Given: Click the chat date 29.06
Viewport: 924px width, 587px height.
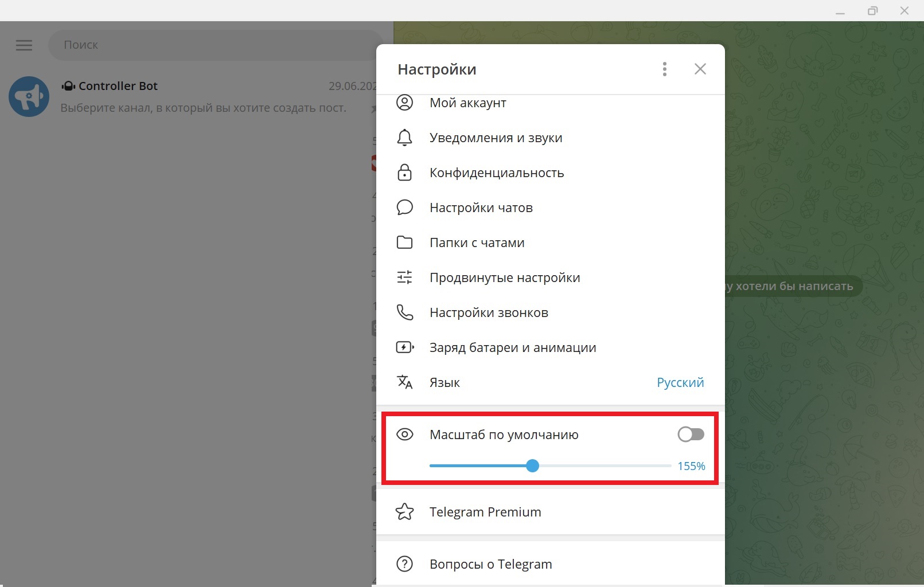Looking at the screenshot, I should click(352, 86).
